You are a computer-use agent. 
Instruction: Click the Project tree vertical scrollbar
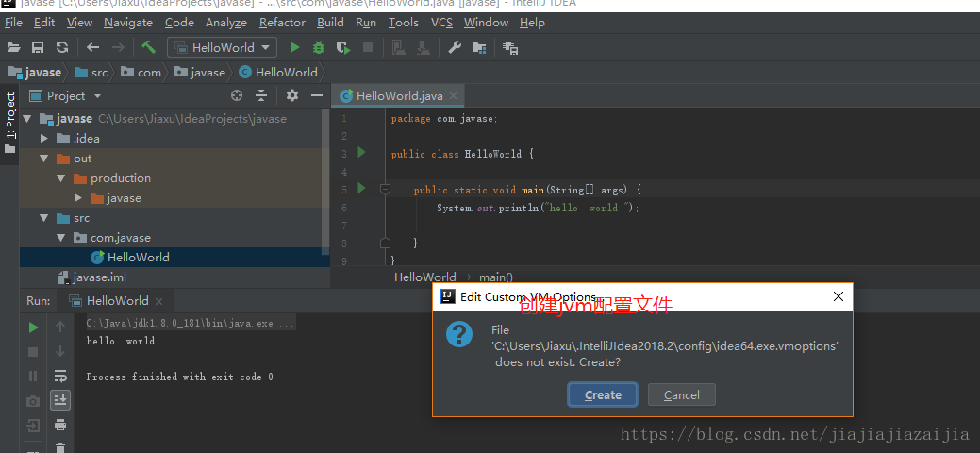tap(325, 181)
